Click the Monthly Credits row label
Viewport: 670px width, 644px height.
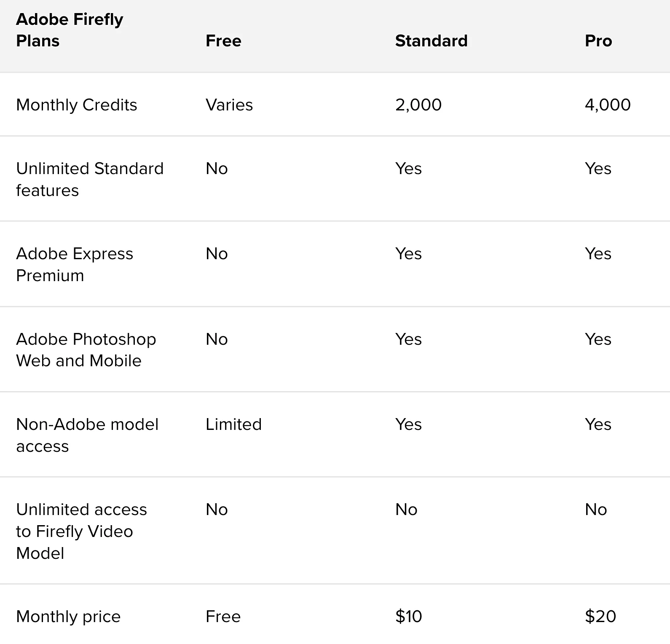click(x=77, y=105)
